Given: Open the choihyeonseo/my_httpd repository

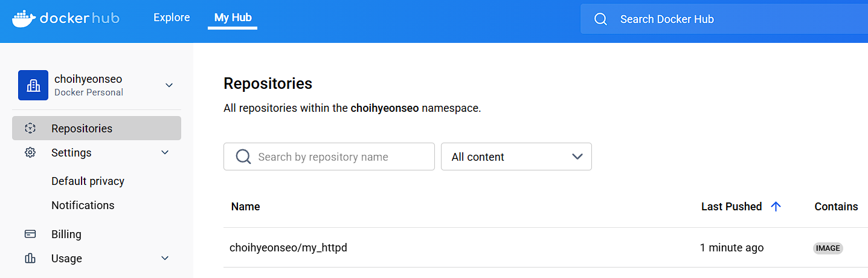Looking at the screenshot, I should click(288, 247).
